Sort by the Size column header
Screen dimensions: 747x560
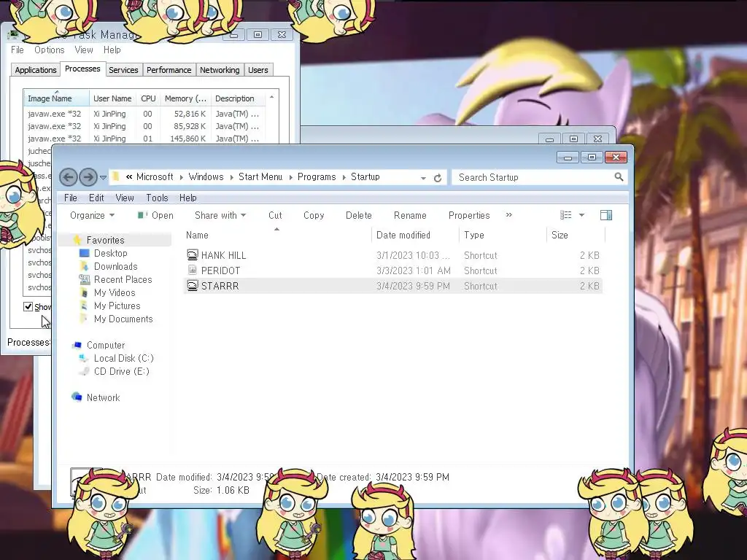(560, 235)
